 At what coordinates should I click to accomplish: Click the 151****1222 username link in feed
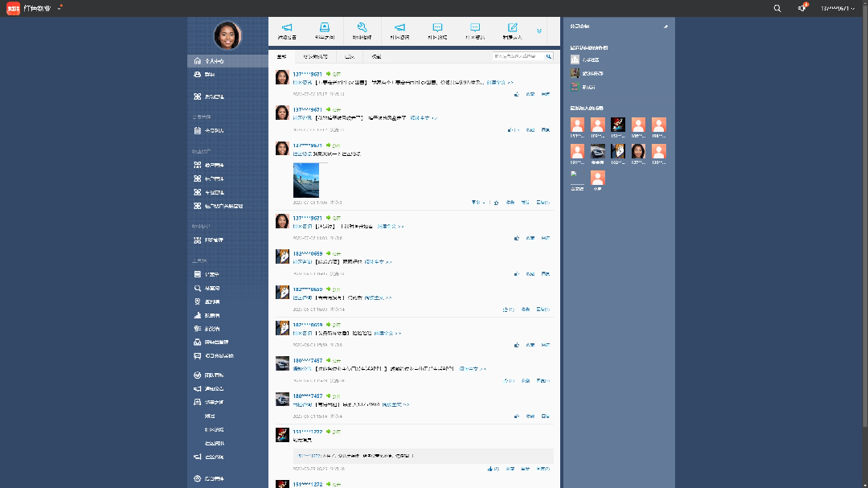(307, 432)
